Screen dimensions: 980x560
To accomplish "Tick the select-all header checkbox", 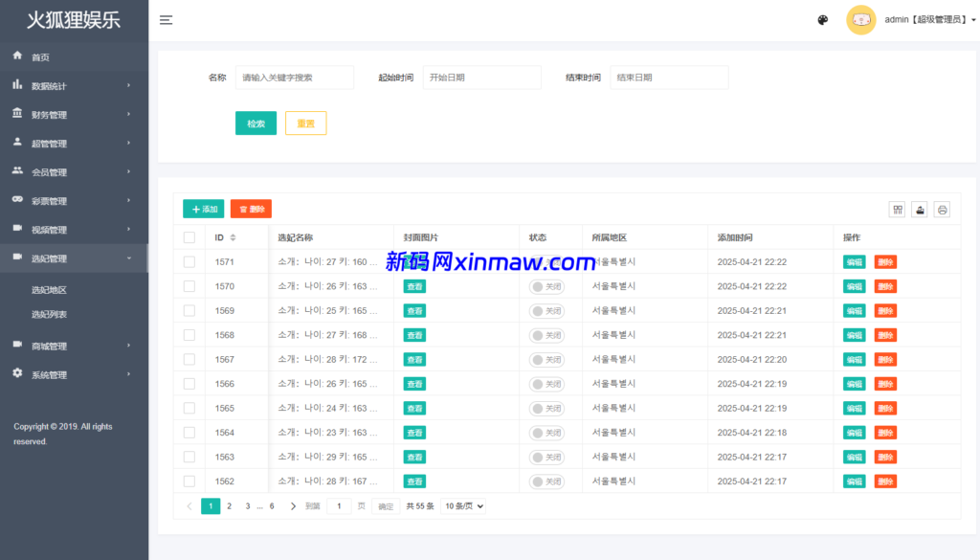I will (189, 237).
